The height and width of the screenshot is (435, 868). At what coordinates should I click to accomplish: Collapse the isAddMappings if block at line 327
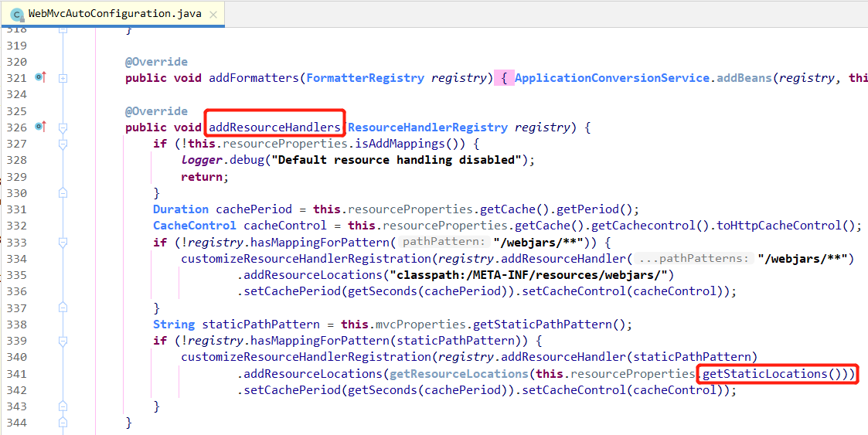pos(63,144)
